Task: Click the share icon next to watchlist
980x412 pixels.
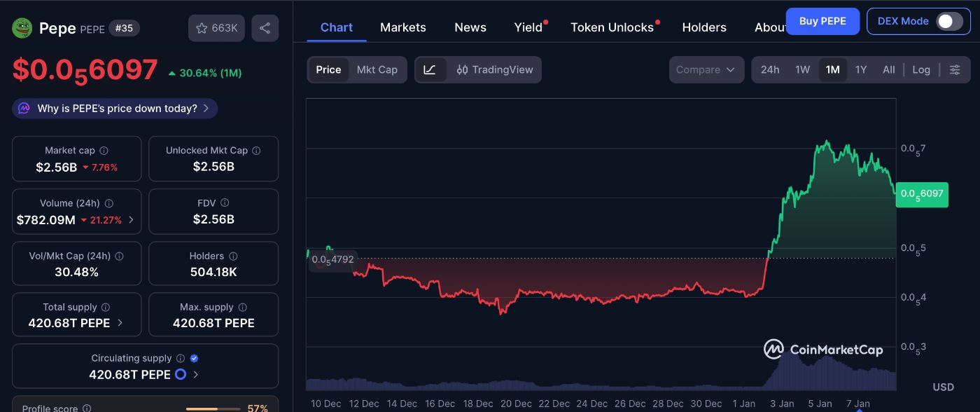Action: tap(265, 28)
